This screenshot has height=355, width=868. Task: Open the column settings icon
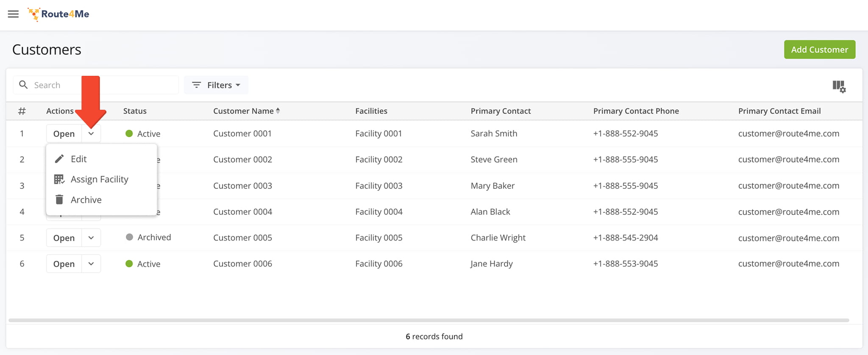839,86
